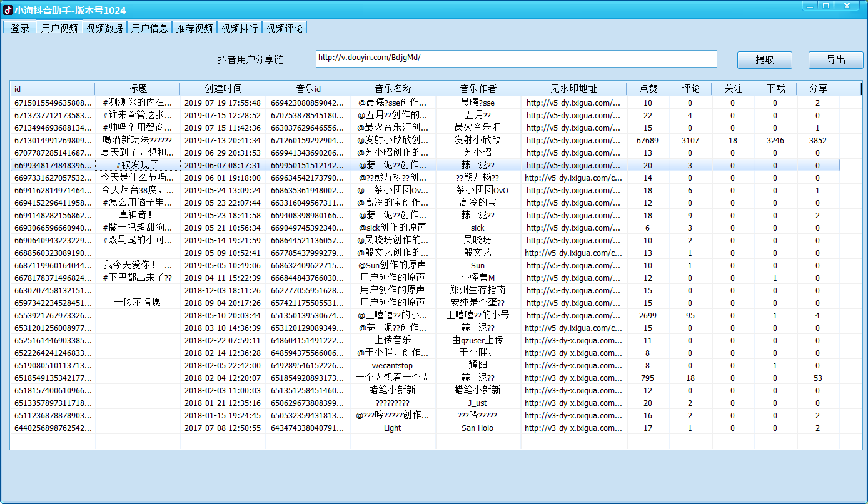
Task: Open the 登录 tab
Action: click(x=20, y=28)
